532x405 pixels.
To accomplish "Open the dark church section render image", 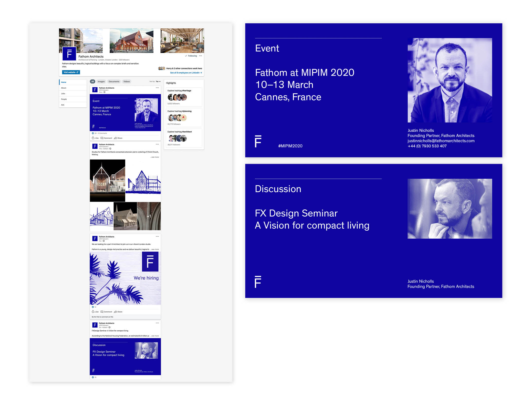I will (x=108, y=180).
